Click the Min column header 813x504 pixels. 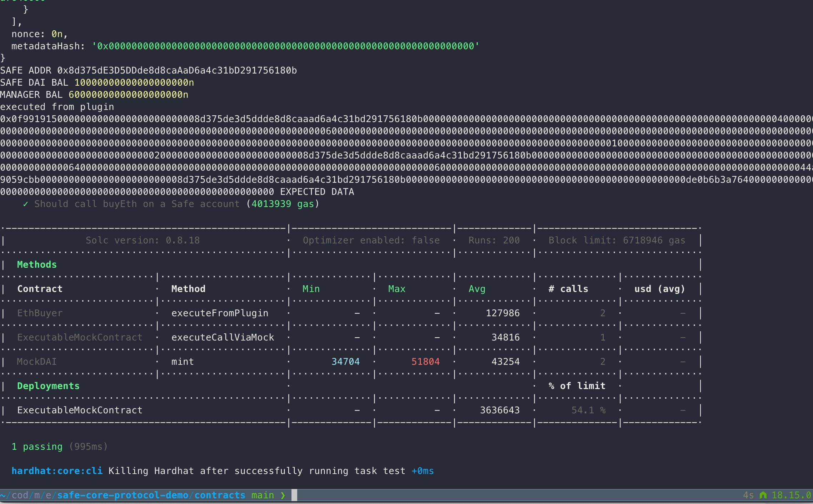coord(311,289)
